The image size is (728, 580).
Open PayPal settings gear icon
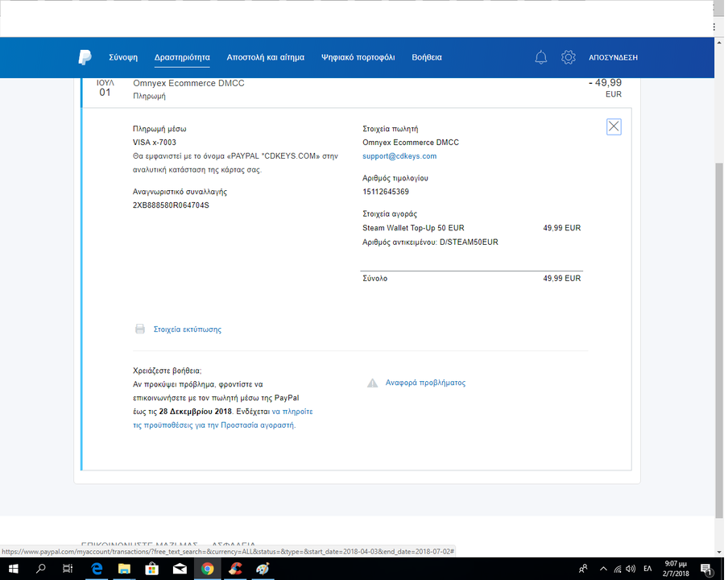point(569,57)
